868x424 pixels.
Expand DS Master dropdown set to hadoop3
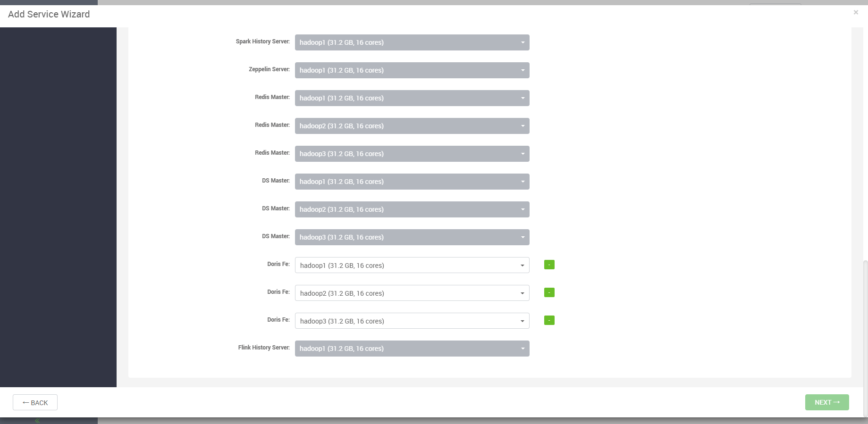[x=412, y=237]
